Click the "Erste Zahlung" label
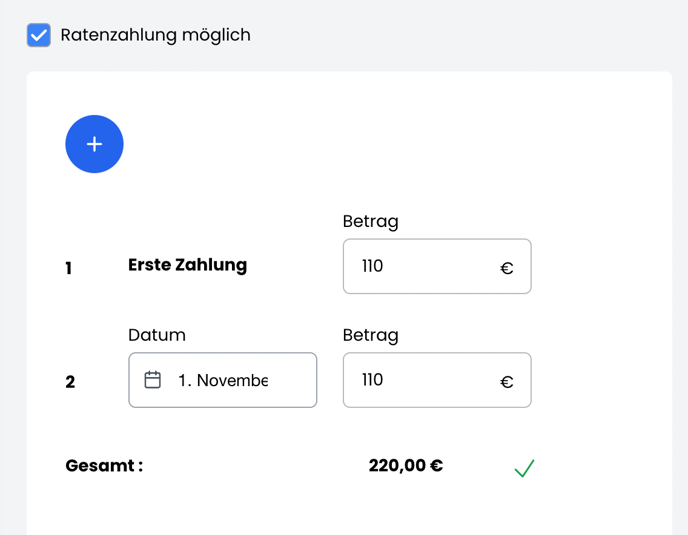This screenshot has width=688, height=535. tap(187, 265)
